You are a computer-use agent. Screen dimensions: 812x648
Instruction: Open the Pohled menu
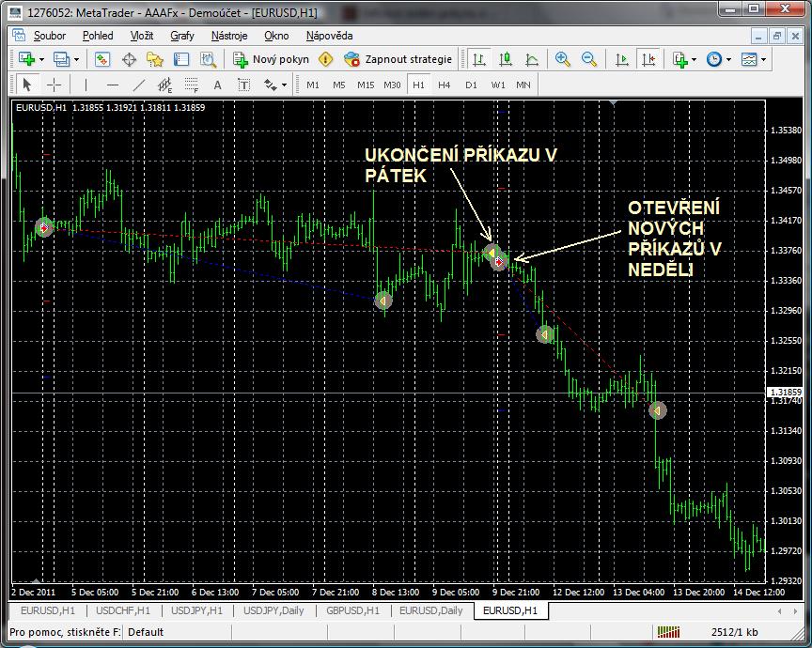tap(98, 36)
